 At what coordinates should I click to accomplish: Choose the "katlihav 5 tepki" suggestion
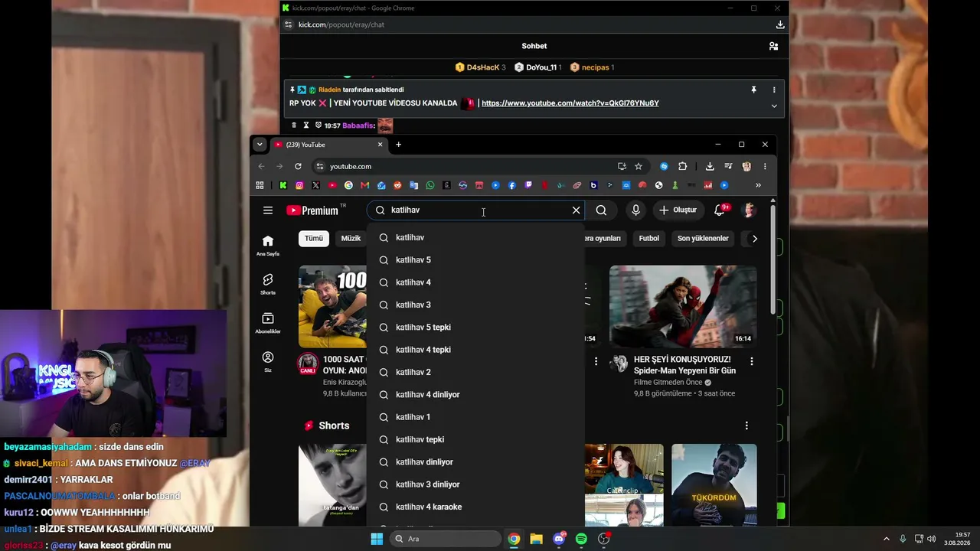coord(476,328)
